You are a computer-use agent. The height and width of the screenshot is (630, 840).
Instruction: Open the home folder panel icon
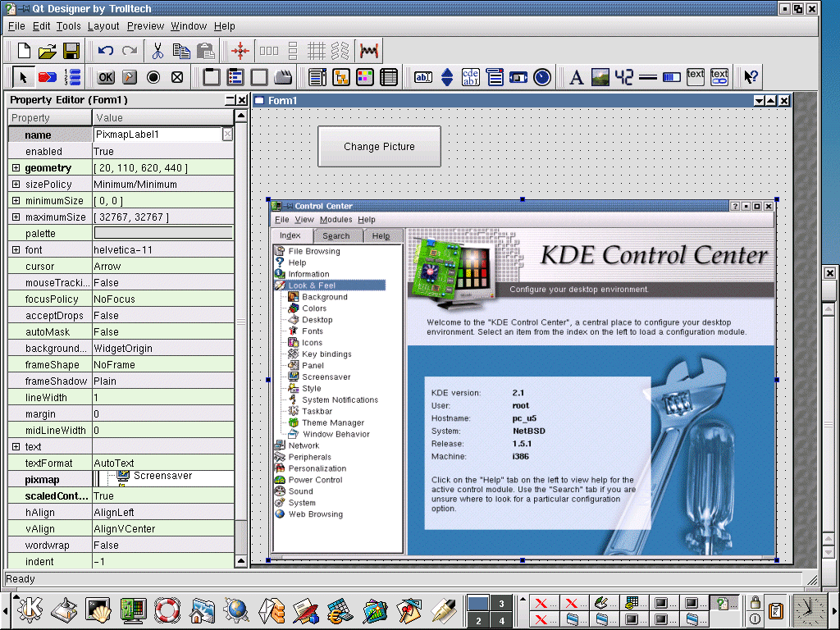click(x=202, y=609)
